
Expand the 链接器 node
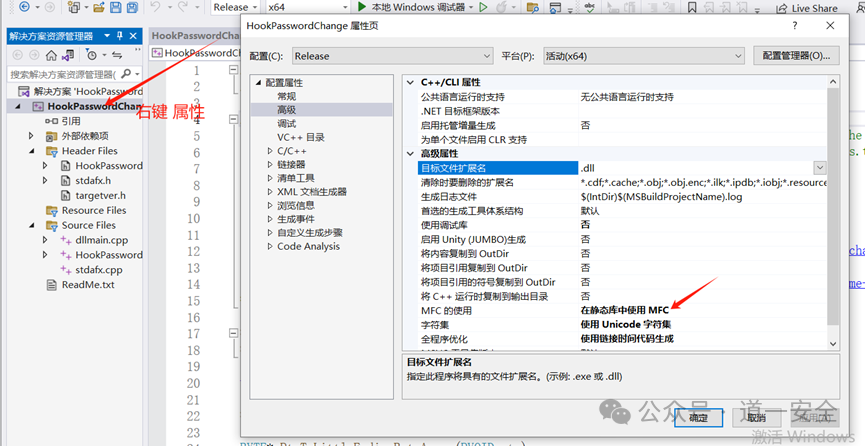pos(270,164)
